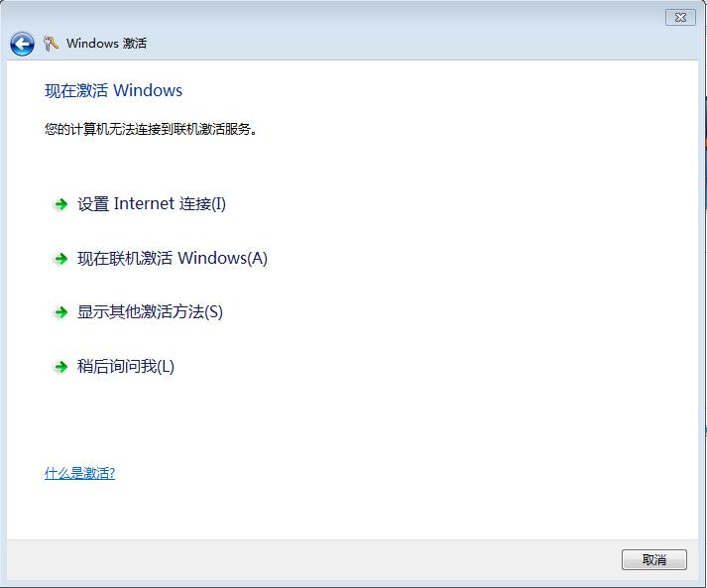Click green arrow beside 设置 Internet 连接
Viewport: 707px width, 588px height.
click(x=60, y=204)
